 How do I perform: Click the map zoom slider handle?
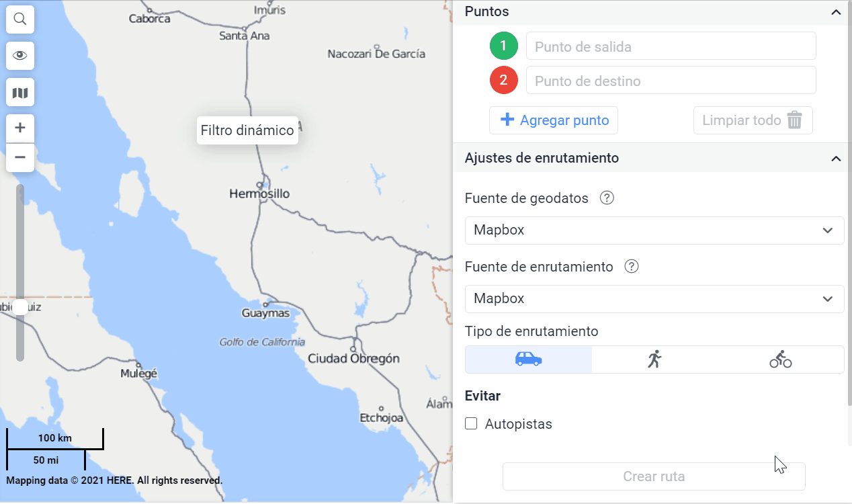pos(20,307)
